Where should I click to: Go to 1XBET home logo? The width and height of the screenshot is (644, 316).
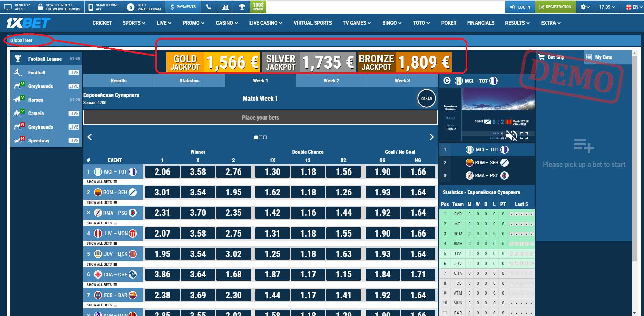coord(28,23)
